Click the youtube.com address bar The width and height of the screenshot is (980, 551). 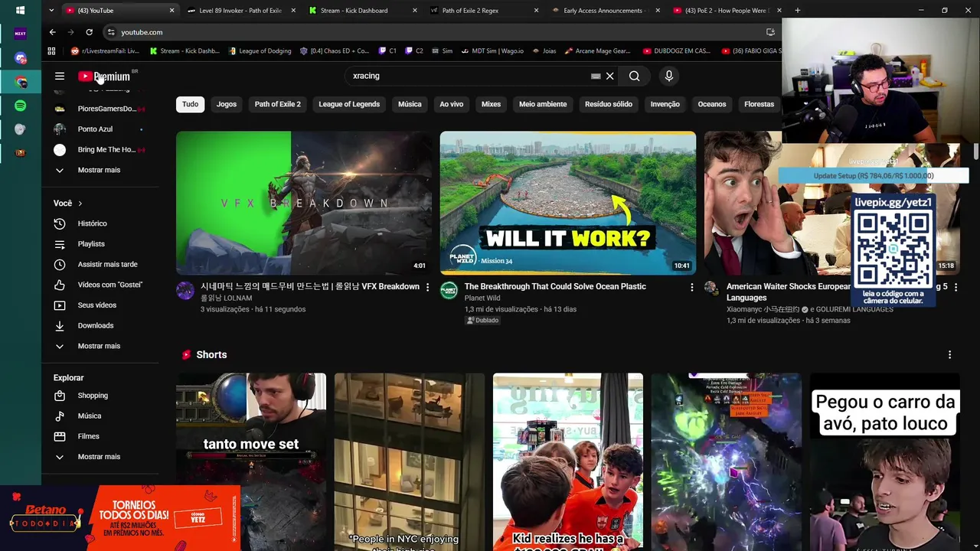point(436,32)
